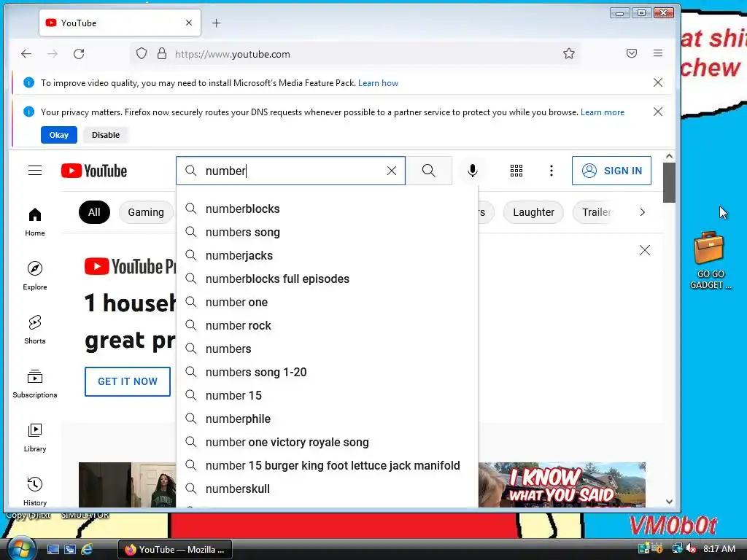This screenshot has height=560, width=747.
Task: Open GO GO GADGET desktop icon
Action: tap(710, 260)
